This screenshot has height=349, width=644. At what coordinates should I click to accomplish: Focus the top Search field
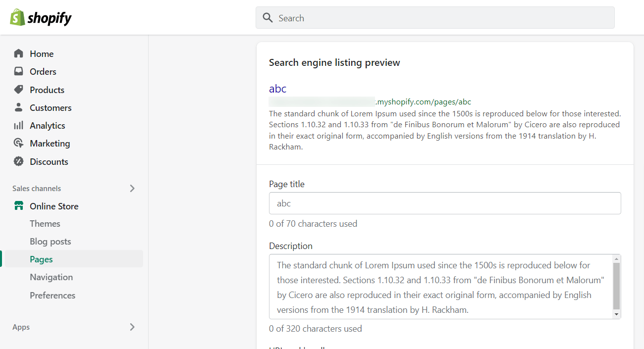coord(435,18)
